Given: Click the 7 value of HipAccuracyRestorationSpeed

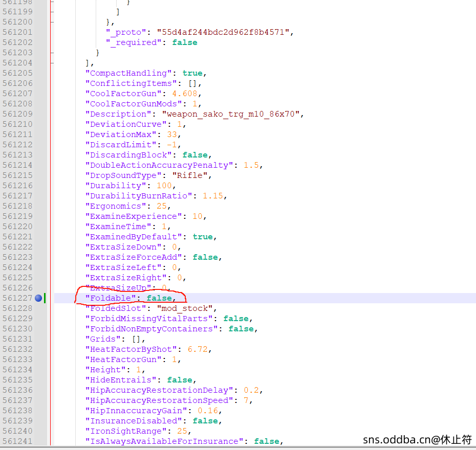Looking at the screenshot, I should point(246,400).
